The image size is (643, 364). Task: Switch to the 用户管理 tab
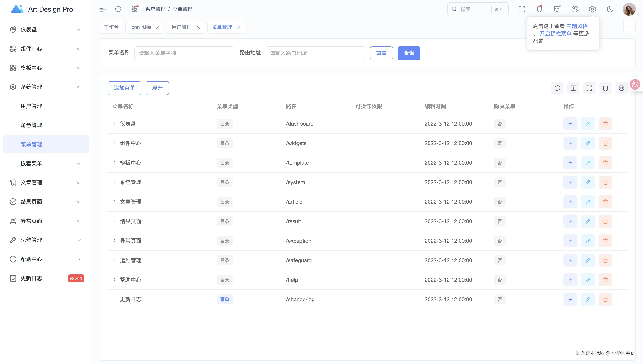[182, 27]
